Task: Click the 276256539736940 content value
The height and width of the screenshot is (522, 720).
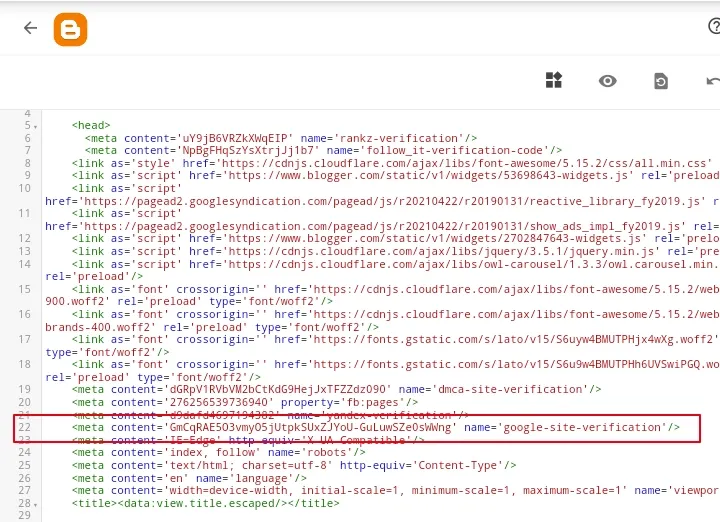Action: tap(219, 403)
